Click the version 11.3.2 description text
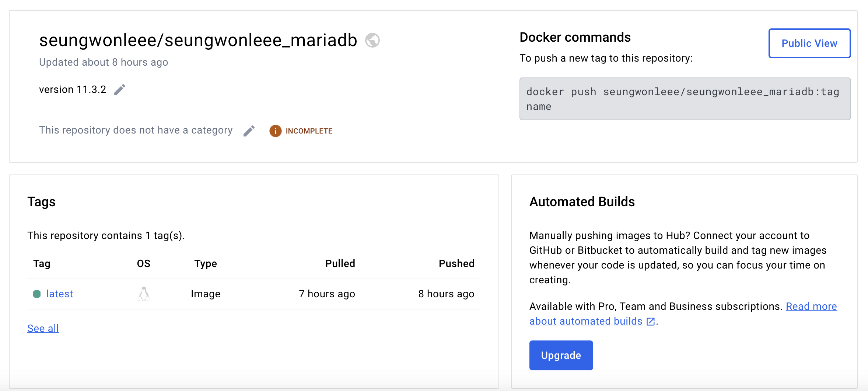The image size is (868, 391). click(x=73, y=90)
